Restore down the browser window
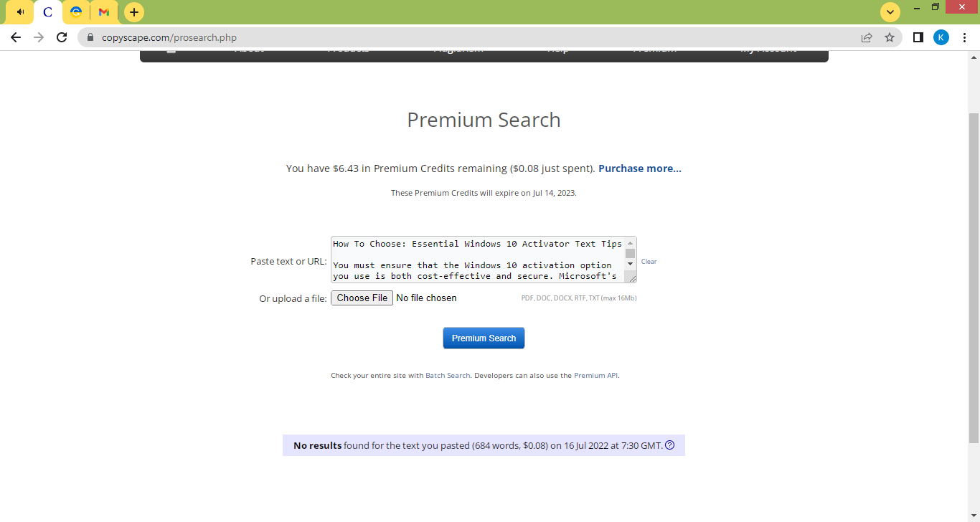The image size is (980, 522). (x=936, y=7)
